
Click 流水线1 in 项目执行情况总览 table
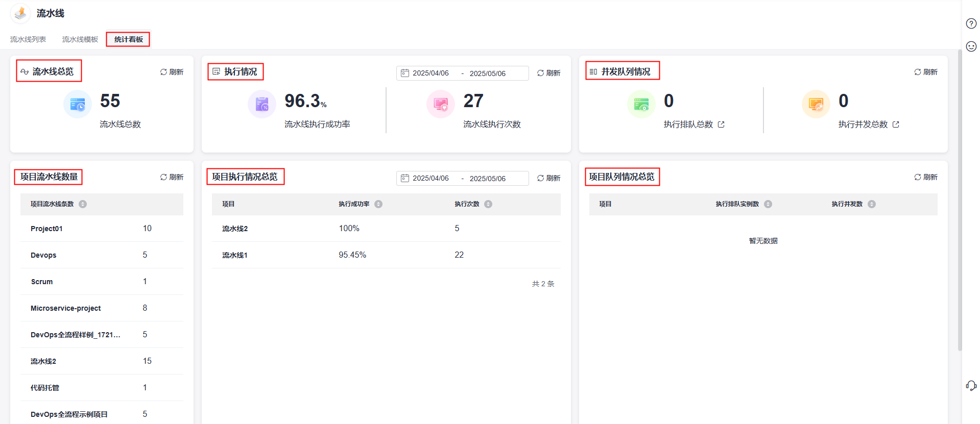235,255
